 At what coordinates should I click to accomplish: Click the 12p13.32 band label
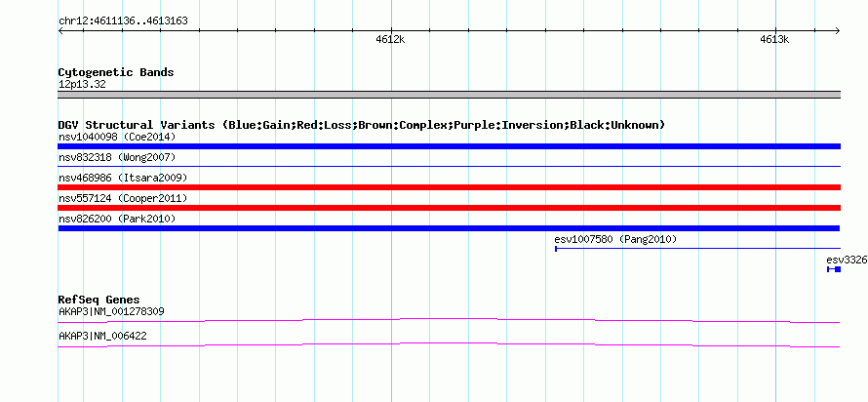[82, 85]
